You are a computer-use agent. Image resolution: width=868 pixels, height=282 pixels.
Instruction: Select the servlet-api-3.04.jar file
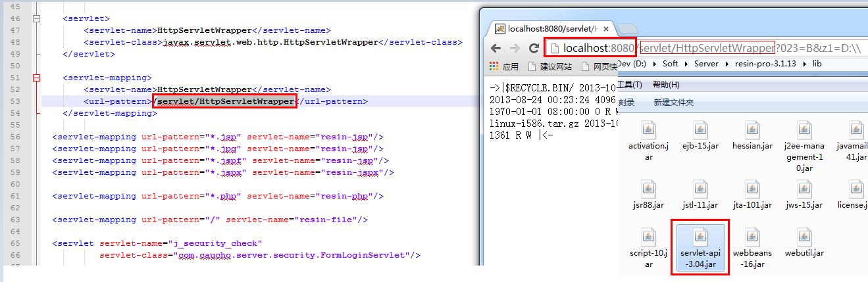pyautogui.click(x=702, y=248)
